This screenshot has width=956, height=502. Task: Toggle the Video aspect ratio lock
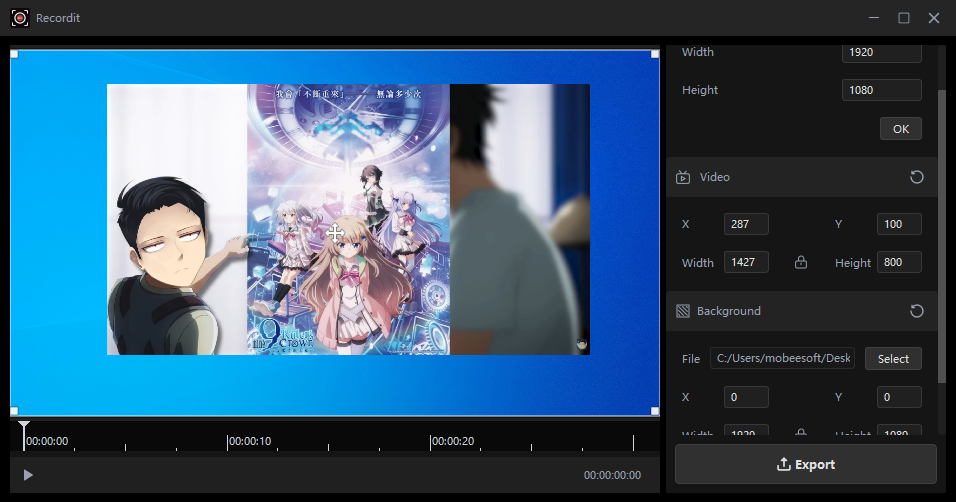click(x=800, y=263)
